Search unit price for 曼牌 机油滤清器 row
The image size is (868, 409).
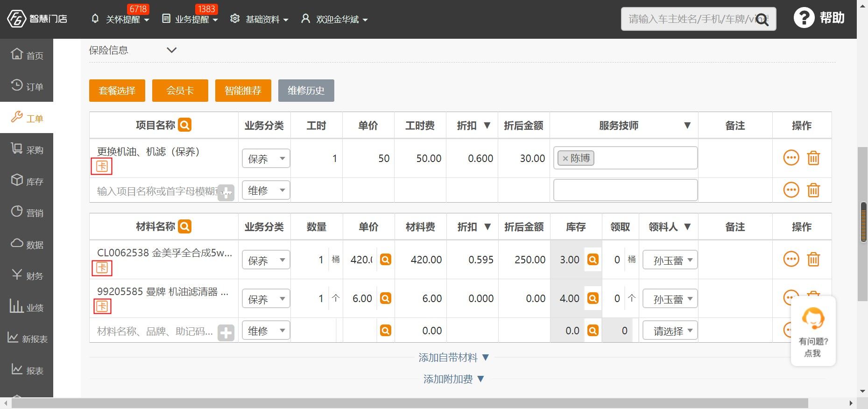386,298
